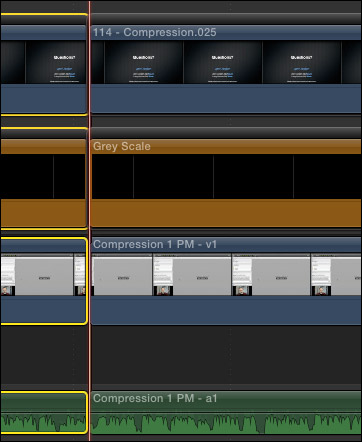Viewport: 362px width, 442px height.
Task: Select the yellow-highlighted audio clip left of the playhead
Action: point(43,413)
